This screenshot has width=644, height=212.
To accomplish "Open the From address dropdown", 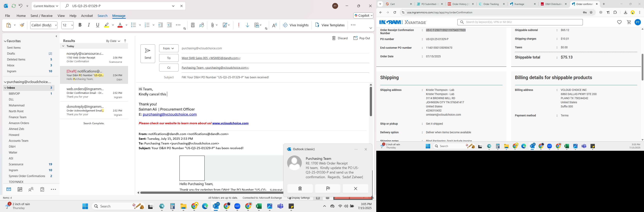I will (x=169, y=48).
